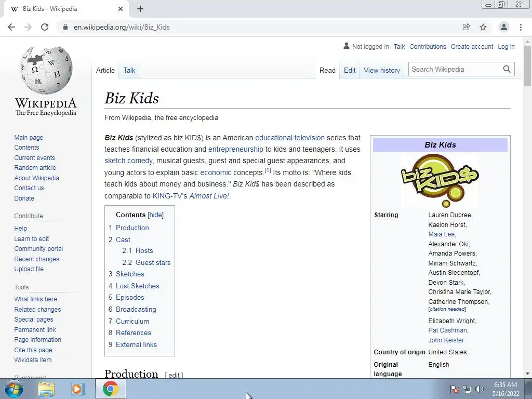
Task: Open the media player taskbar icon
Action: pyautogui.click(x=77, y=389)
